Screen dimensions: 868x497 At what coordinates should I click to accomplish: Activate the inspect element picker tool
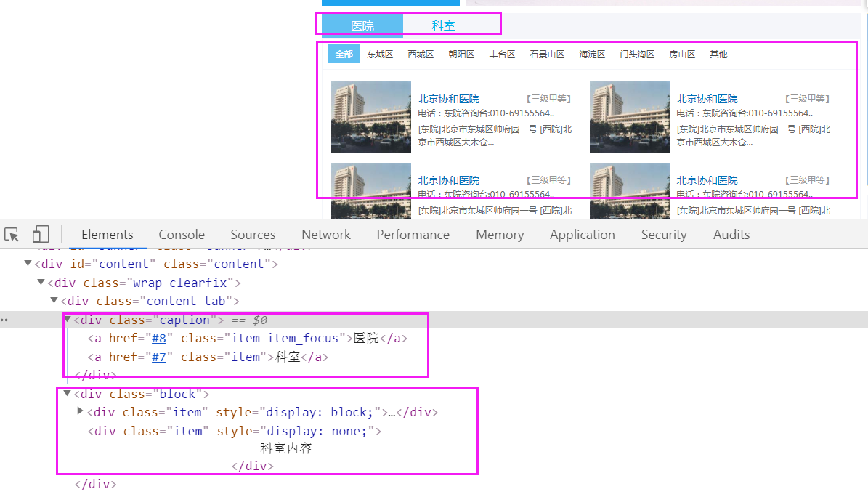(11, 234)
